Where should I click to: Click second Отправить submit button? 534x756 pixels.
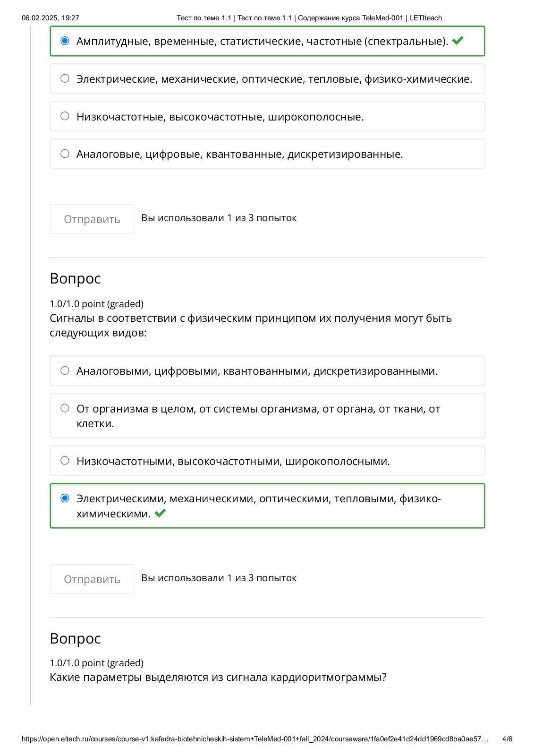point(92,579)
